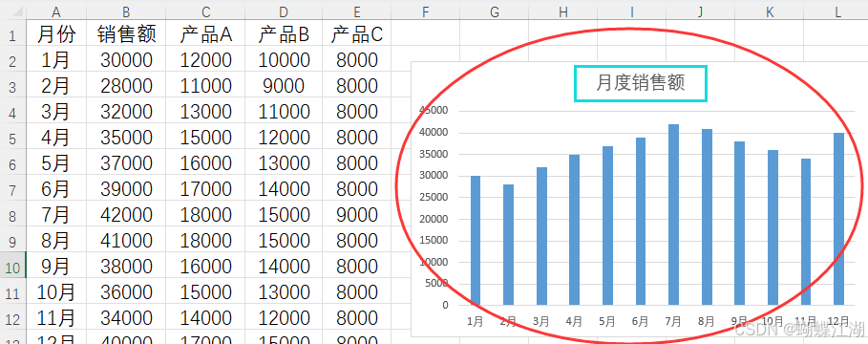This screenshot has width=868, height=344.
Task: Click sales cell 34000
Action: point(126,318)
